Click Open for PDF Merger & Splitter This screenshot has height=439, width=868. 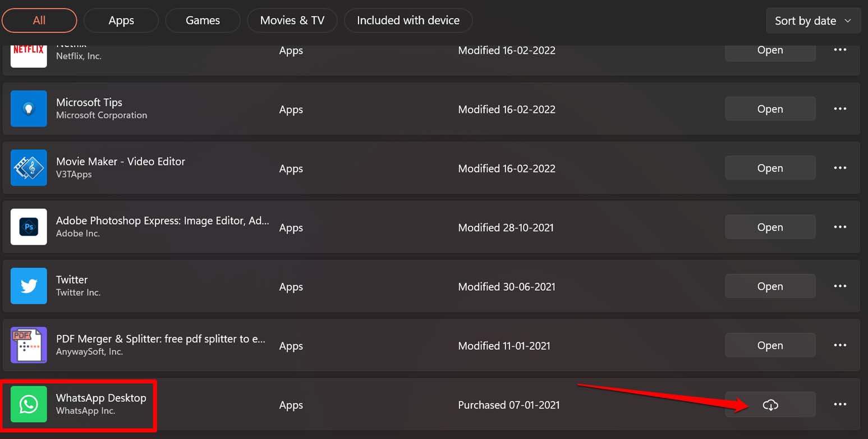pos(770,345)
